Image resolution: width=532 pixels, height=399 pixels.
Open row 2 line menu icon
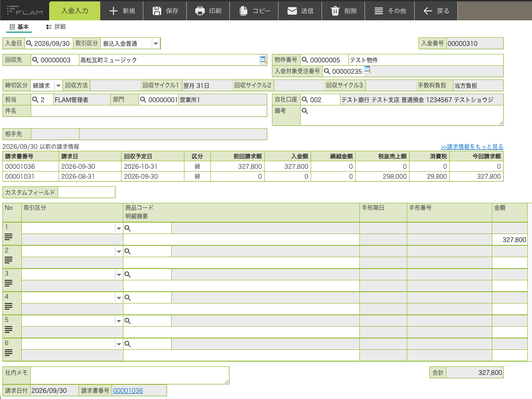tap(9, 260)
